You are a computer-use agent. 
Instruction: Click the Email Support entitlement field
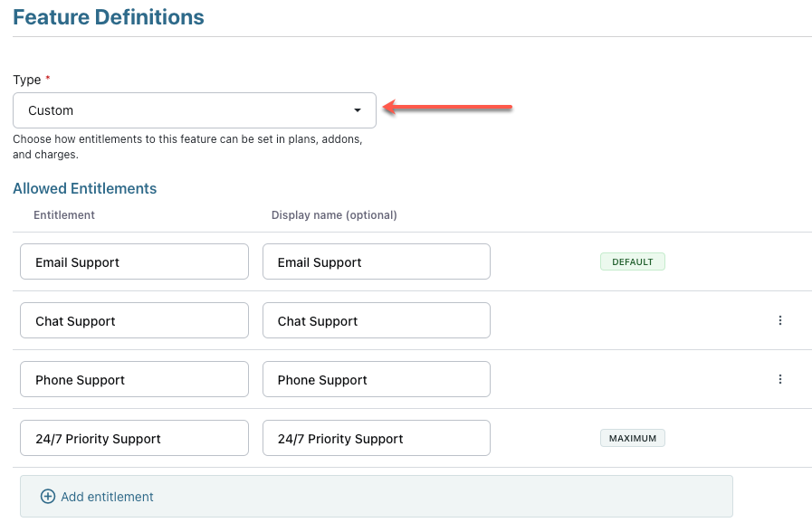(x=134, y=261)
